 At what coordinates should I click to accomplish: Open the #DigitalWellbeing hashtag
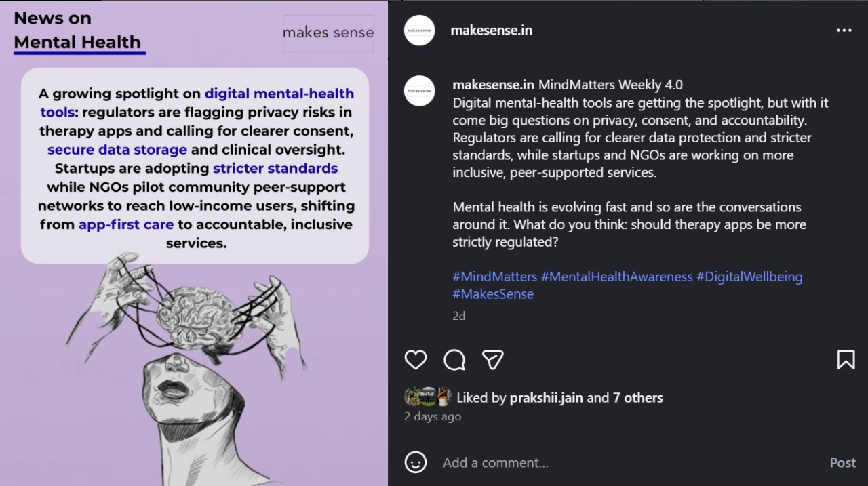click(x=749, y=277)
